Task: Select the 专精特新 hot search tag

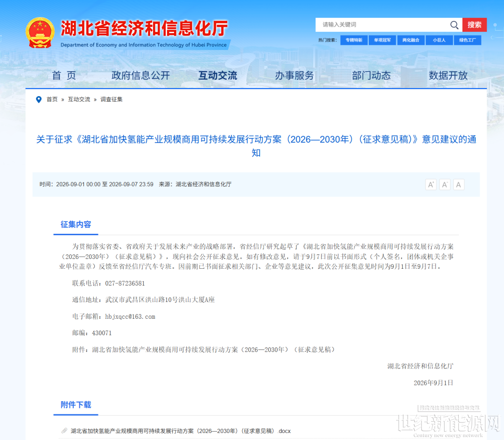Action: pyautogui.click(x=354, y=40)
